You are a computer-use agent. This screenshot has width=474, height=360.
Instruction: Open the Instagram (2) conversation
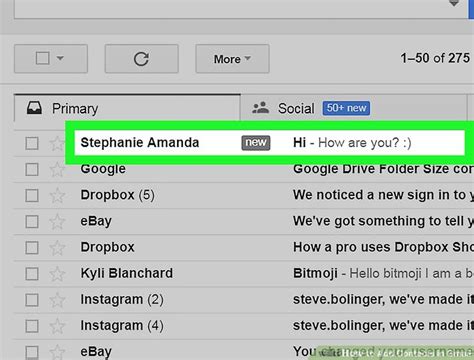(x=244, y=300)
